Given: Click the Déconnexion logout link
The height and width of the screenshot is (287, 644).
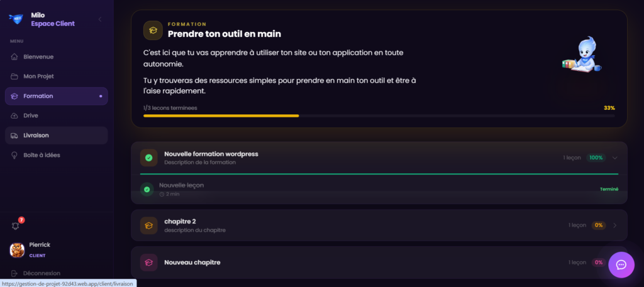Looking at the screenshot, I should pyautogui.click(x=42, y=273).
